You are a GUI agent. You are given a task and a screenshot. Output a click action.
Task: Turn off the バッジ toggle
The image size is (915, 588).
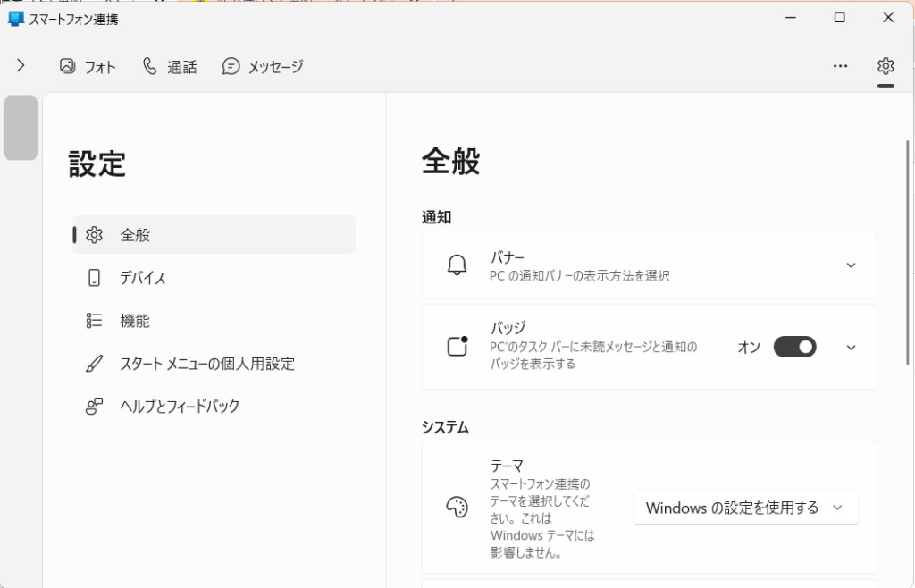794,347
